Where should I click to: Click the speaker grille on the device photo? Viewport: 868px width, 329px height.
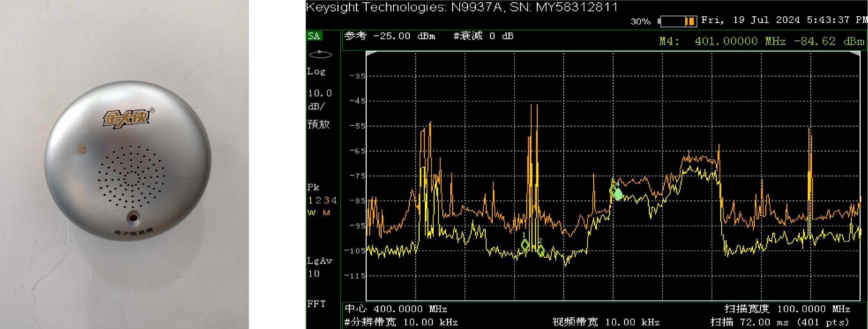pos(131,178)
